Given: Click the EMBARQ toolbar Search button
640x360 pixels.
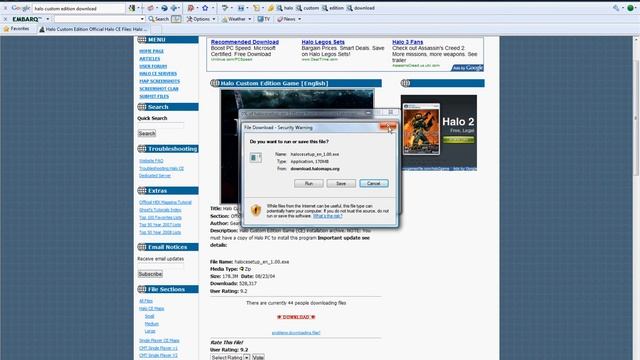Looking at the screenshot, I should point(158,19).
